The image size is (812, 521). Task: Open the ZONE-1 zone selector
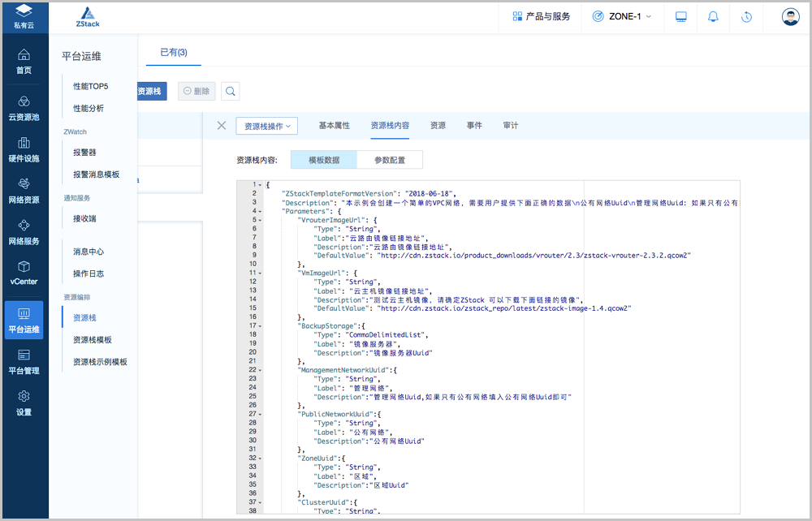(x=622, y=16)
